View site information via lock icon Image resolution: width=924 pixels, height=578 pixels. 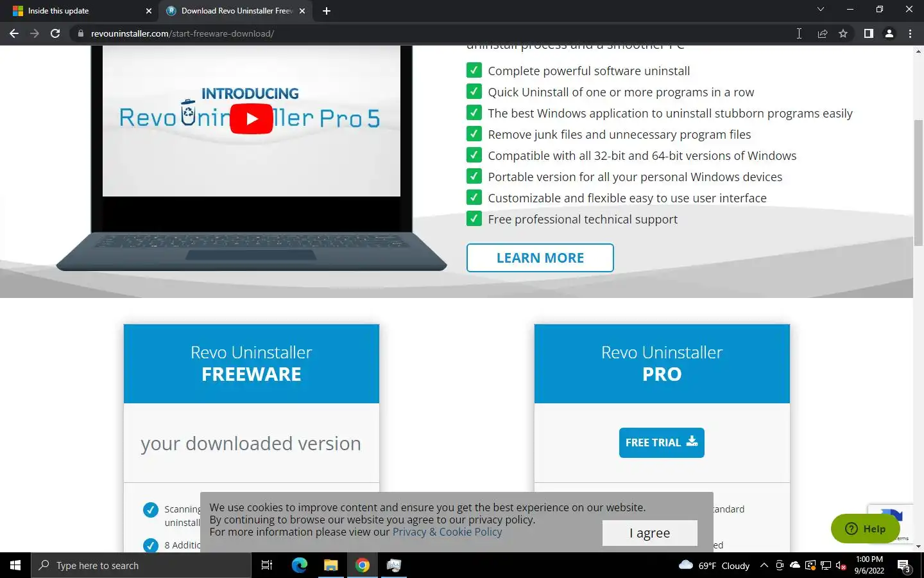tap(80, 33)
